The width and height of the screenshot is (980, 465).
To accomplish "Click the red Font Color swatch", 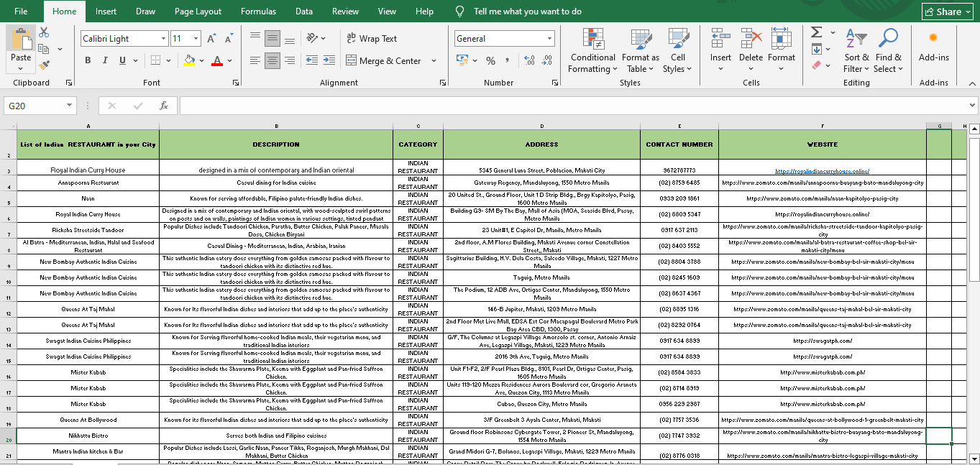I will tap(217, 60).
